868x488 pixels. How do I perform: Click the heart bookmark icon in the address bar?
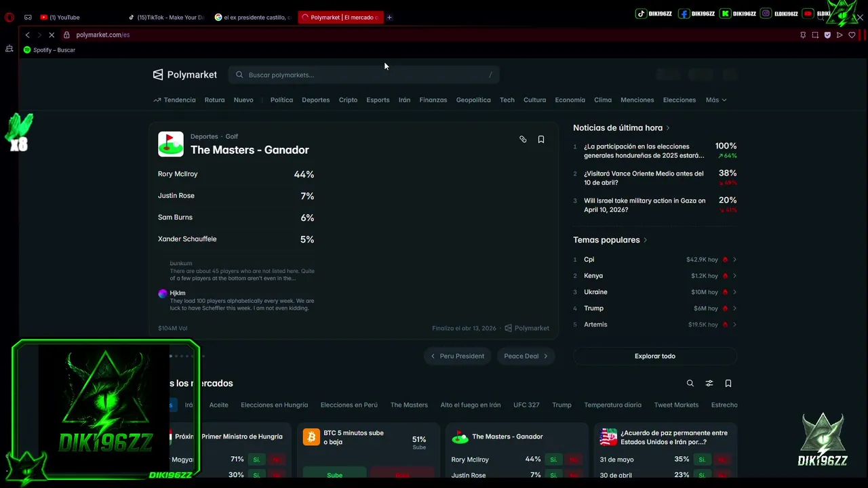click(852, 35)
